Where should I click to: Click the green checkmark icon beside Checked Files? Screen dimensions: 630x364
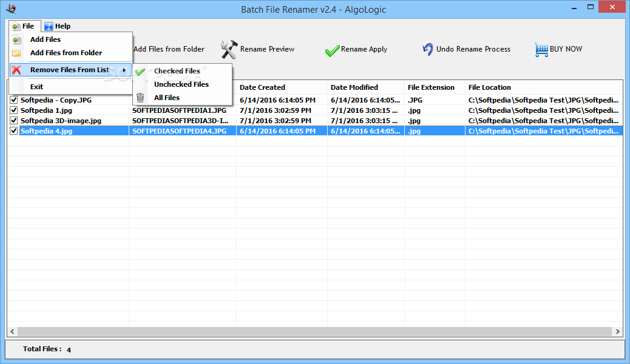tap(140, 72)
